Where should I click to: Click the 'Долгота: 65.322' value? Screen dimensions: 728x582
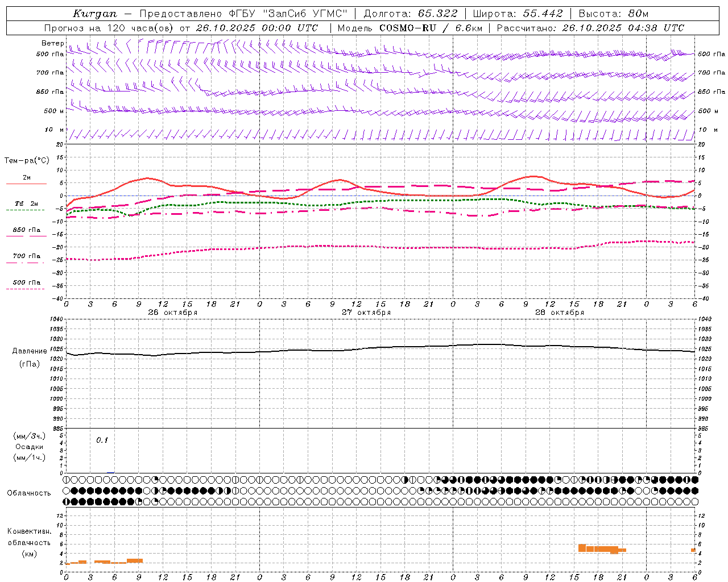click(410, 14)
